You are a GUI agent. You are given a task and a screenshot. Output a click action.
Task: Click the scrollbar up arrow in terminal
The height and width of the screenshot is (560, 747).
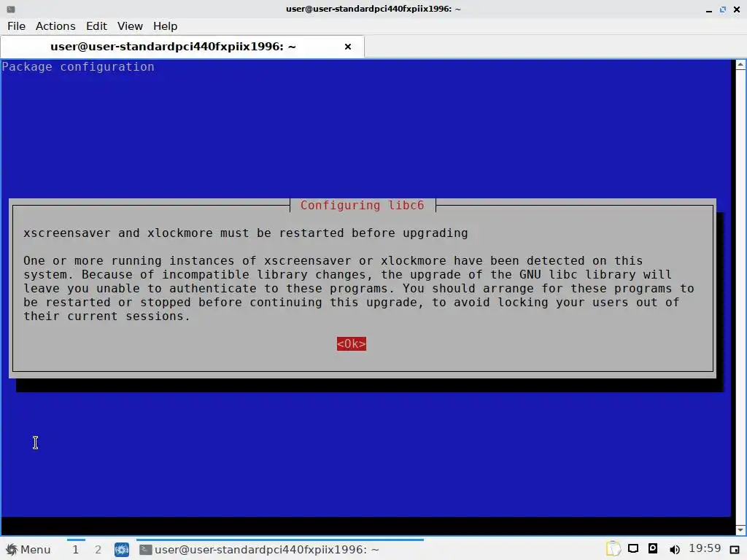740,65
